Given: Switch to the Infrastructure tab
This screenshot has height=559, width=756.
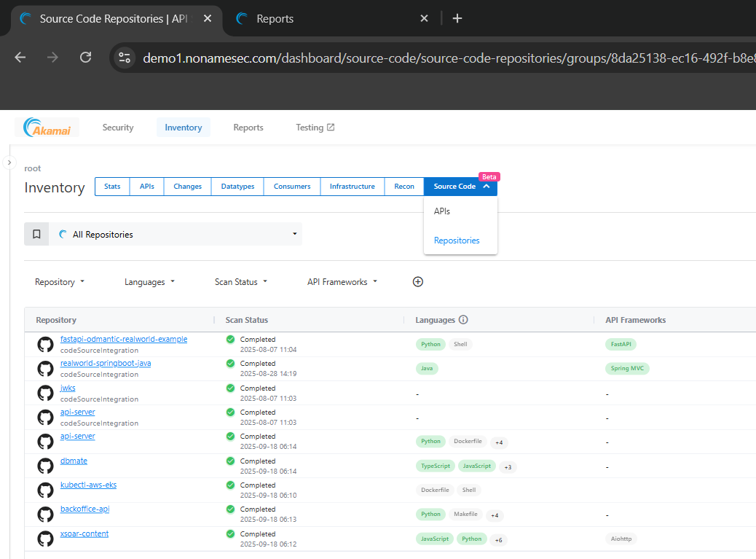Looking at the screenshot, I should point(352,187).
